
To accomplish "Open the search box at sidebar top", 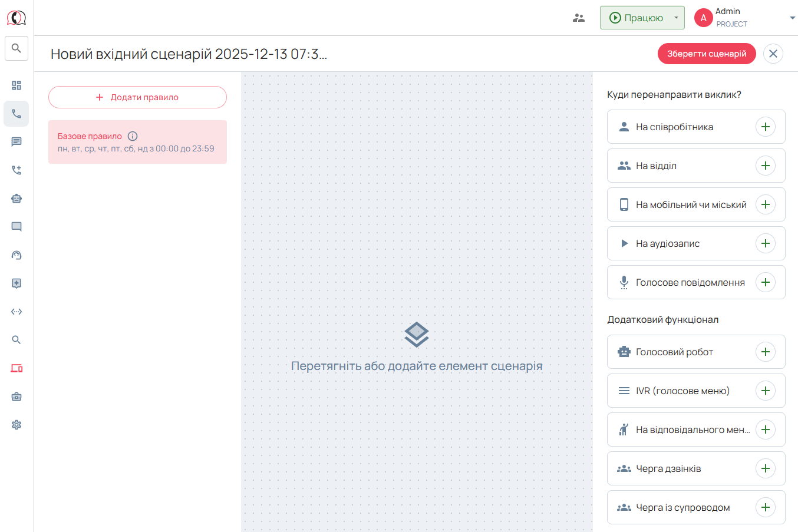I will pos(17,48).
